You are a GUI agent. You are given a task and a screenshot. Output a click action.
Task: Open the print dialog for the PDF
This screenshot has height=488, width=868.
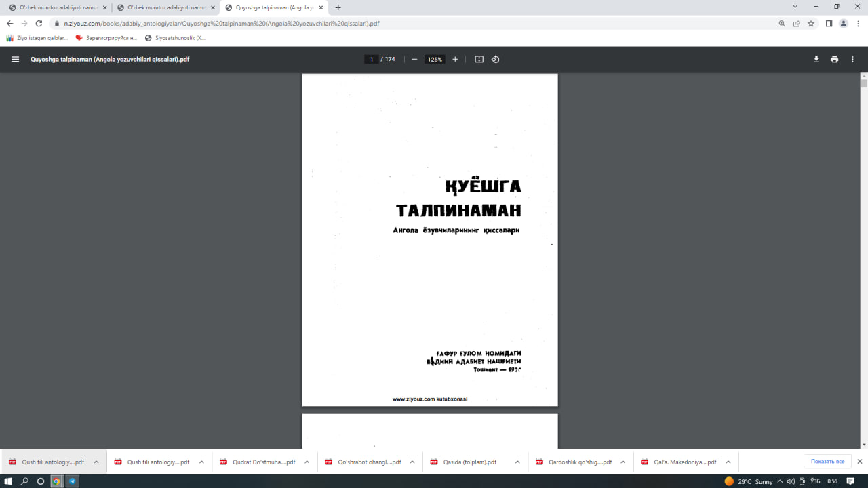(x=834, y=59)
